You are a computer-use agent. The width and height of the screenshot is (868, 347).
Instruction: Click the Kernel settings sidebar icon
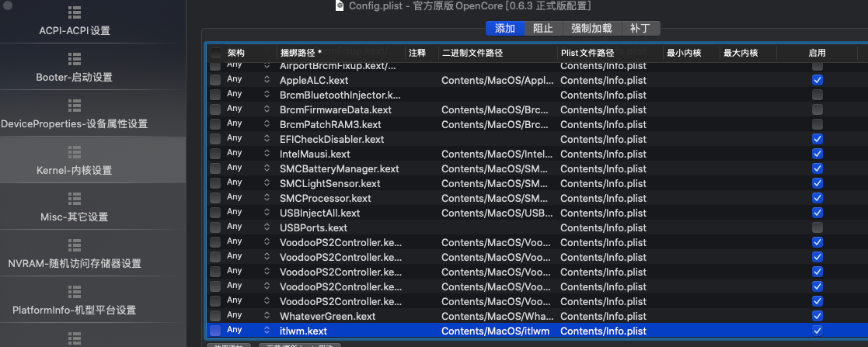[x=75, y=151]
